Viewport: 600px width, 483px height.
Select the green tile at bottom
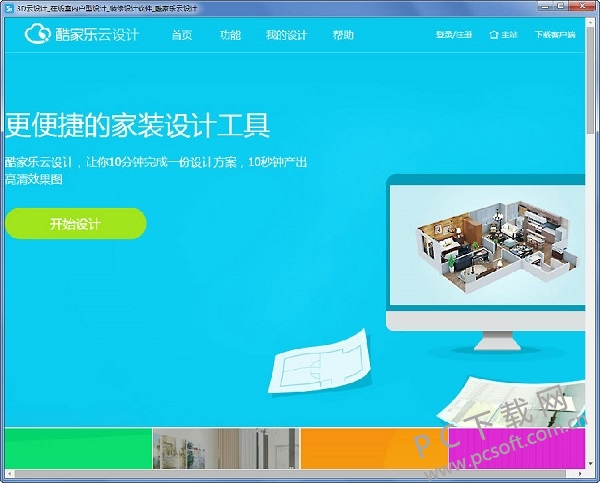tap(78, 448)
